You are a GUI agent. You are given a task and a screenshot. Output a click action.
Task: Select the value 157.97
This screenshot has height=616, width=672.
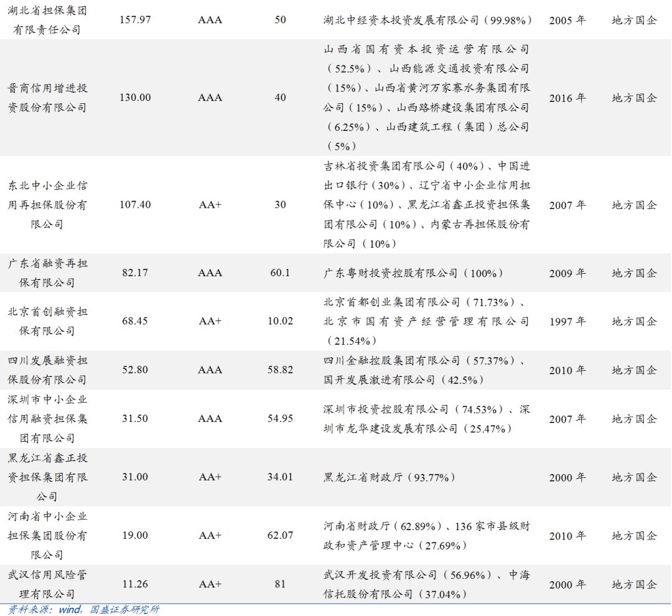[x=135, y=20]
